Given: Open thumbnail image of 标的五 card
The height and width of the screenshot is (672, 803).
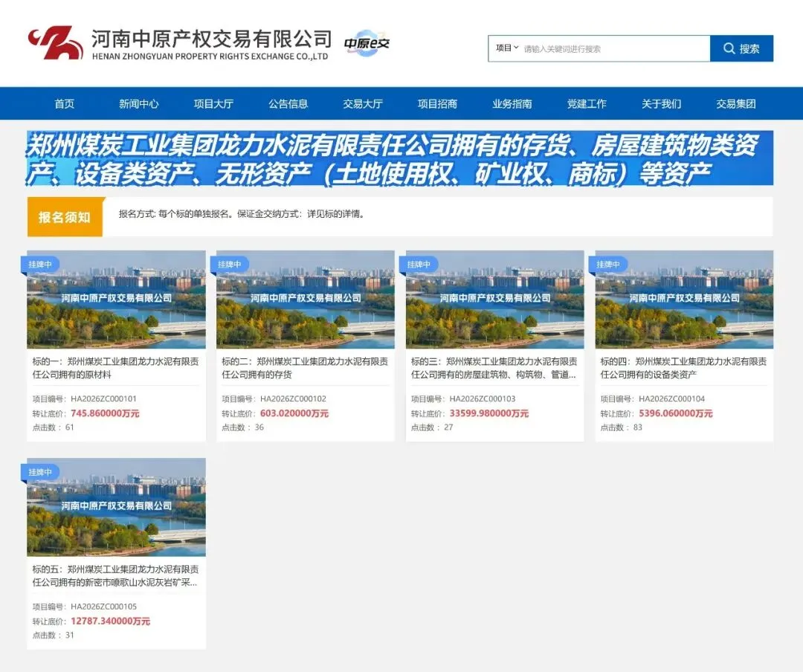Looking at the screenshot, I should (x=116, y=507).
